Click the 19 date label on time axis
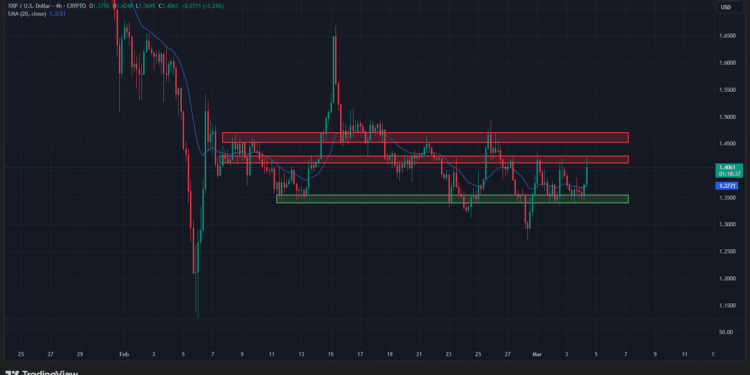The image size is (750, 375). [x=389, y=354]
